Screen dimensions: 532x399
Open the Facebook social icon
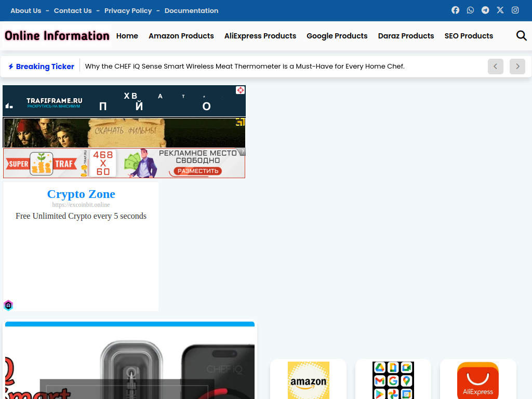pos(455,10)
